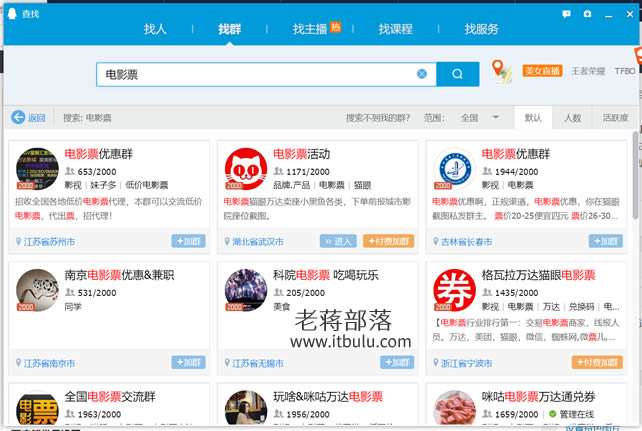Click the 猫眼 tag on 电影票活动
The image size is (642, 431).
click(x=362, y=185)
